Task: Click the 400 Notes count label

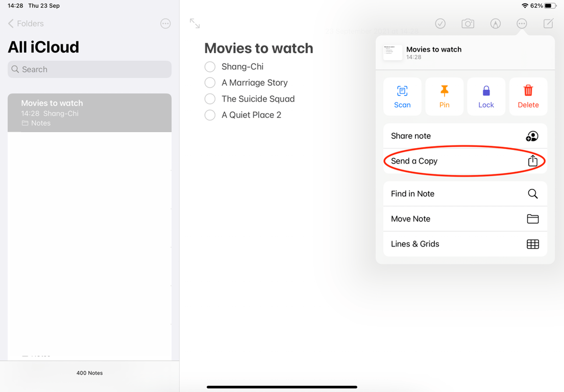Action: (89, 373)
